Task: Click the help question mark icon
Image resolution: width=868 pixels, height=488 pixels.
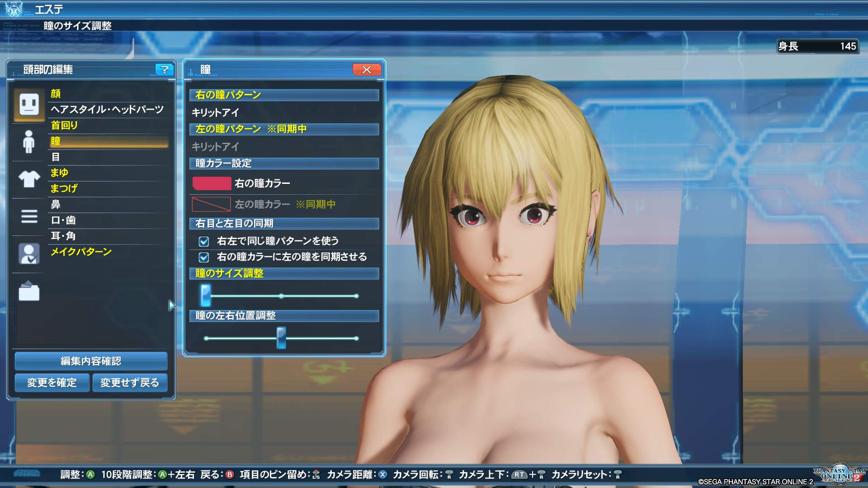Action: [165, 69]
